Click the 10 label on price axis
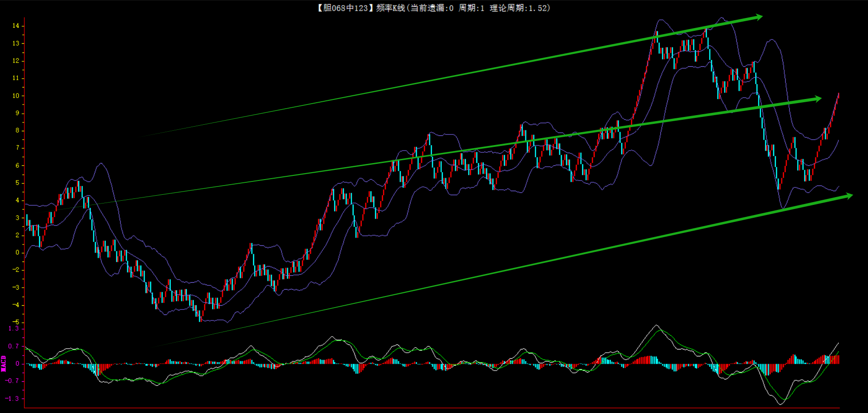The image size is (868, 413). (x=16, y=96)
